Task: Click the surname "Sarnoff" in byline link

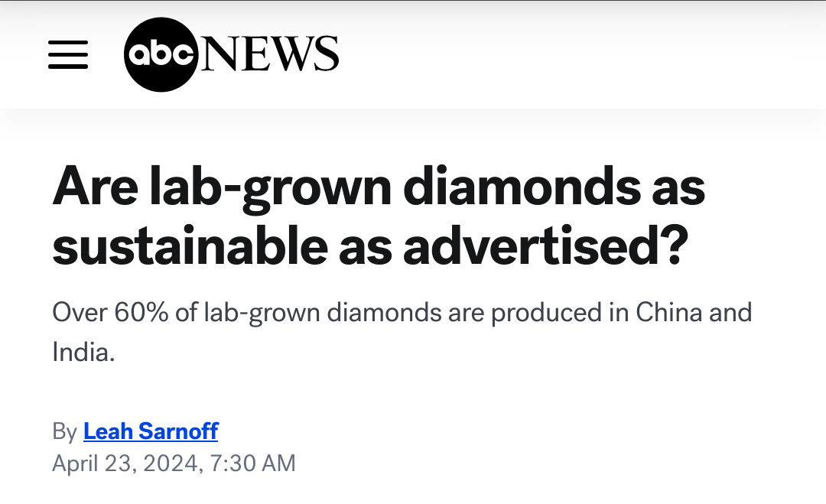Action: [178, 431]
